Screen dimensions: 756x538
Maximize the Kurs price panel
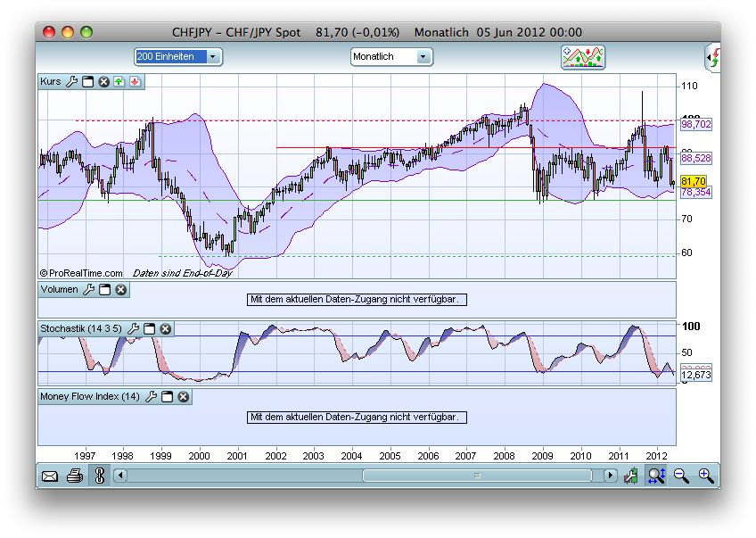87,81
